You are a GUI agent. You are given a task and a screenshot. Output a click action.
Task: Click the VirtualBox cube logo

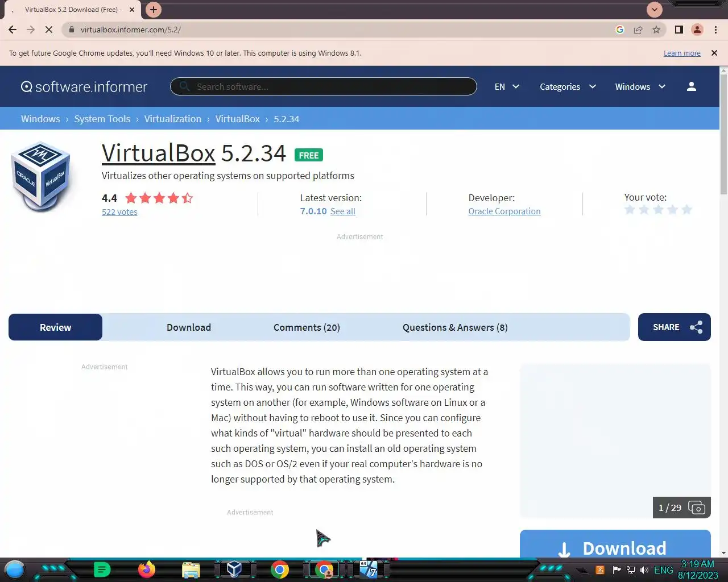[40, 177]
